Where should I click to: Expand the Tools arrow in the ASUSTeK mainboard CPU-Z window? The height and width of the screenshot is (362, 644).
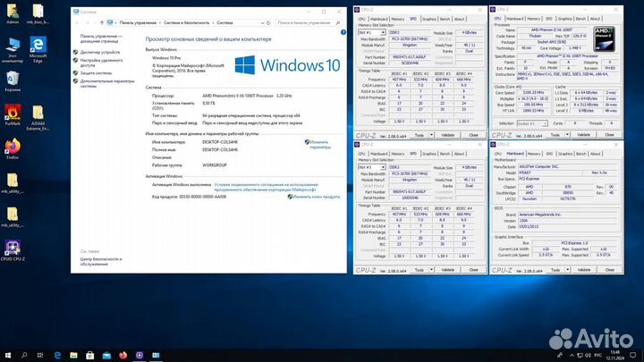click(567, 270)
